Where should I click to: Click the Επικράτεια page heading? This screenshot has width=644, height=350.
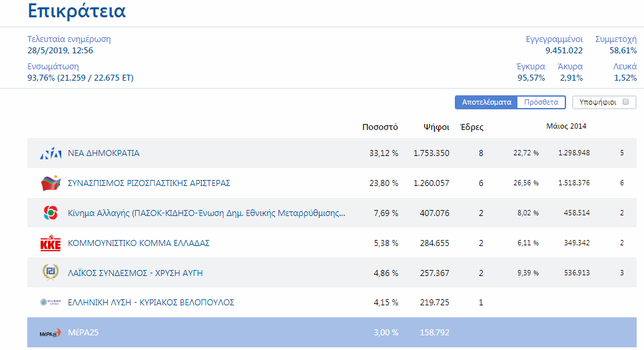77,11
